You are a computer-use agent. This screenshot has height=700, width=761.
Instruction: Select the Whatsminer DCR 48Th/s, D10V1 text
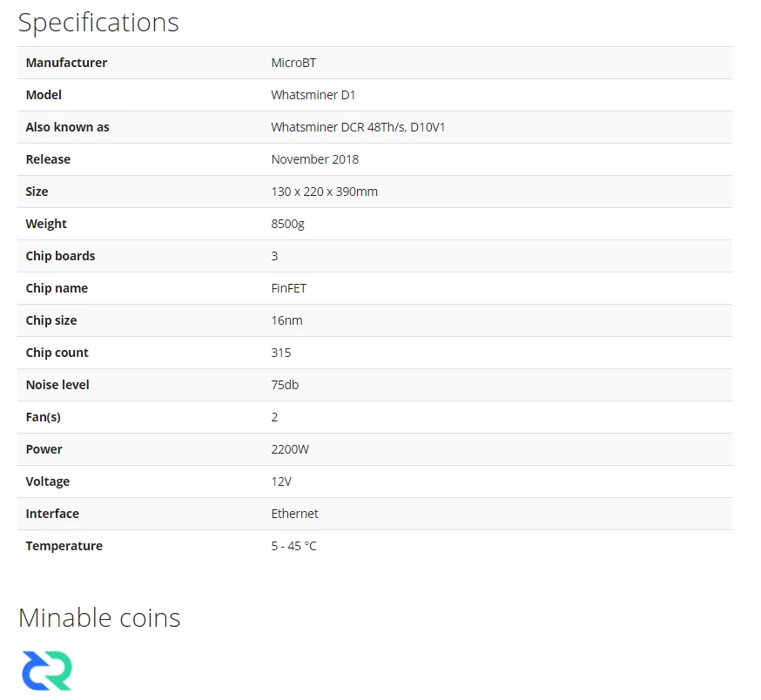[x=358, y=127]
